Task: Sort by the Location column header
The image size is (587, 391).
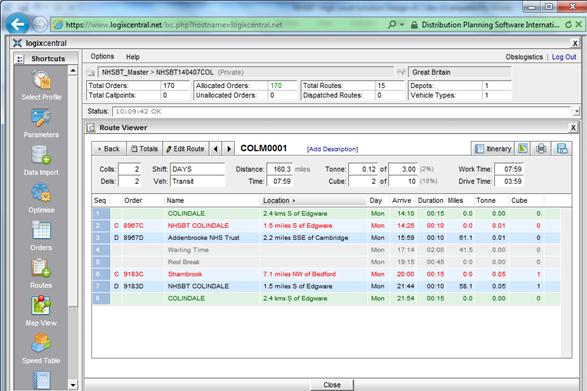Action: [313, 200]
